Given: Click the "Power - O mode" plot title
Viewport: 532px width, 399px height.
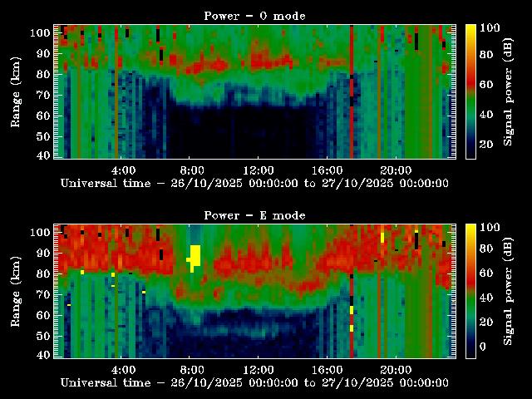Looking at the screenshot, I should 254,16.
